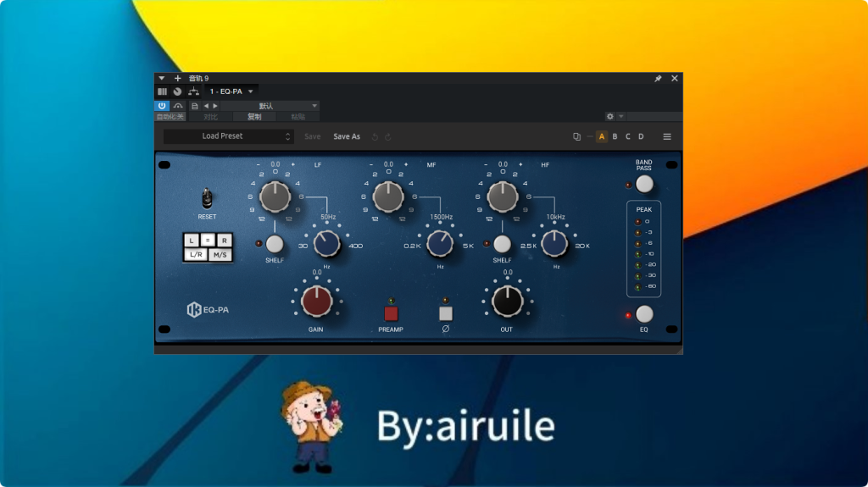Click the 自动化:关 automation button

(170, 117)
